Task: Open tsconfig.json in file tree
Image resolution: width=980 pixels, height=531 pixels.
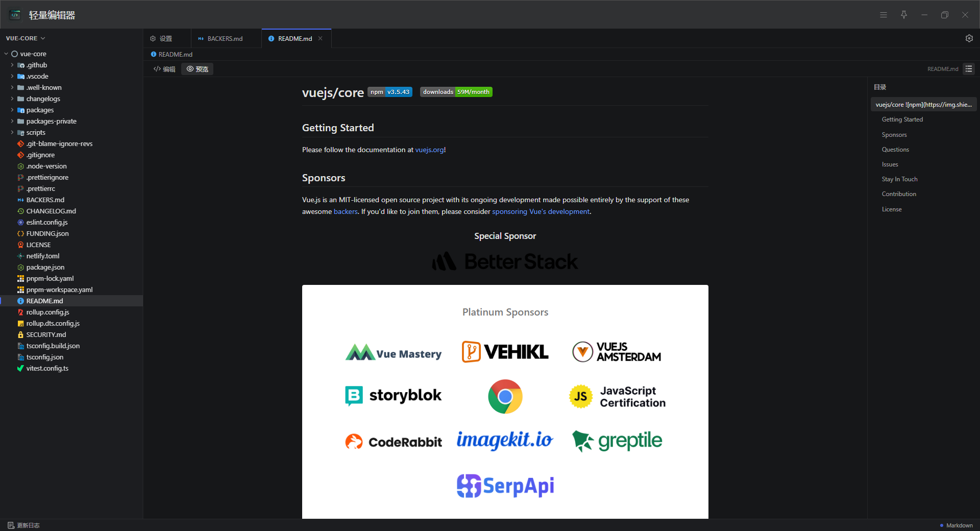Action: click(71, 357)
